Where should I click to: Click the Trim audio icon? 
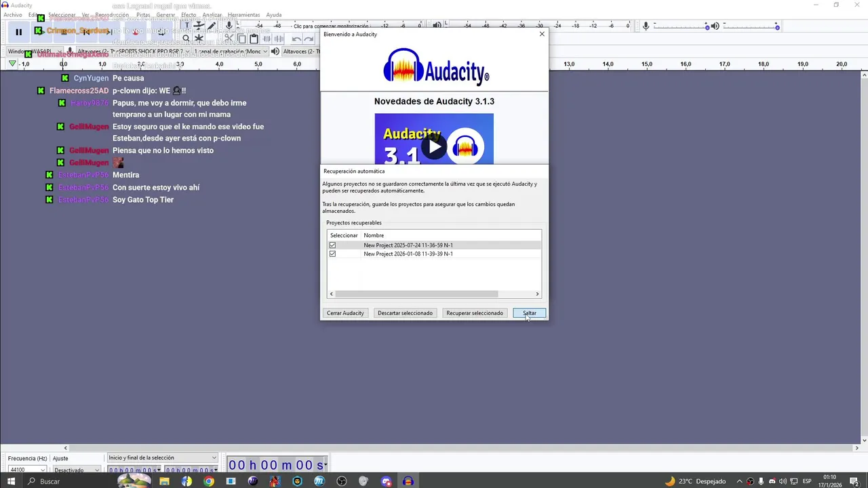[267, 39]
